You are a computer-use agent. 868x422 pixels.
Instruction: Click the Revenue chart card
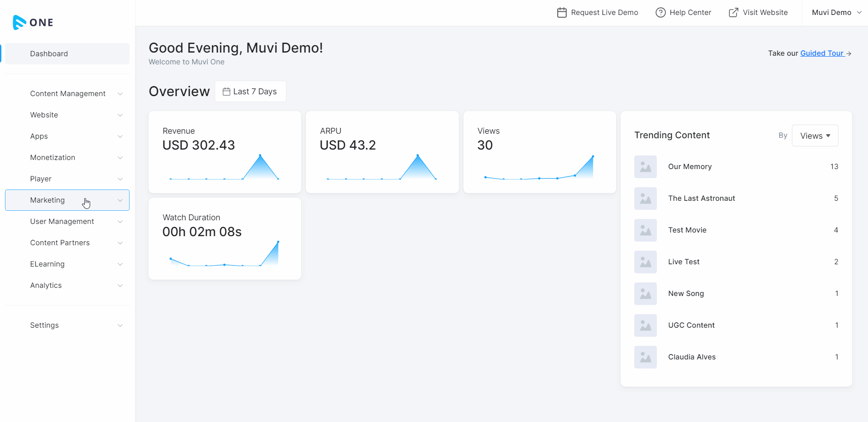pos(225,152)
